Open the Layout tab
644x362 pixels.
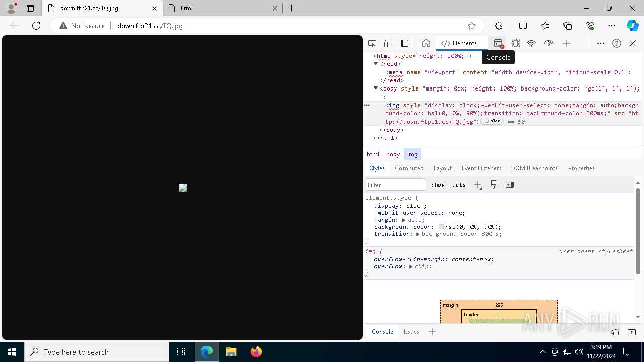pos(443,168)
